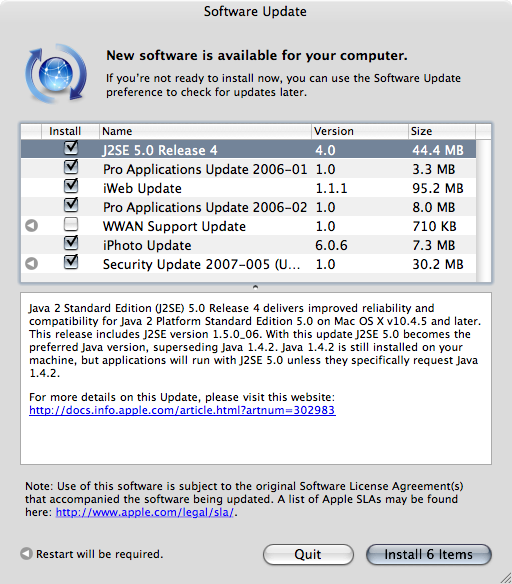This screenshot has height=584, width=512.
Task: Click the 'Restart will be required.' text
Action: click(99, 554)
